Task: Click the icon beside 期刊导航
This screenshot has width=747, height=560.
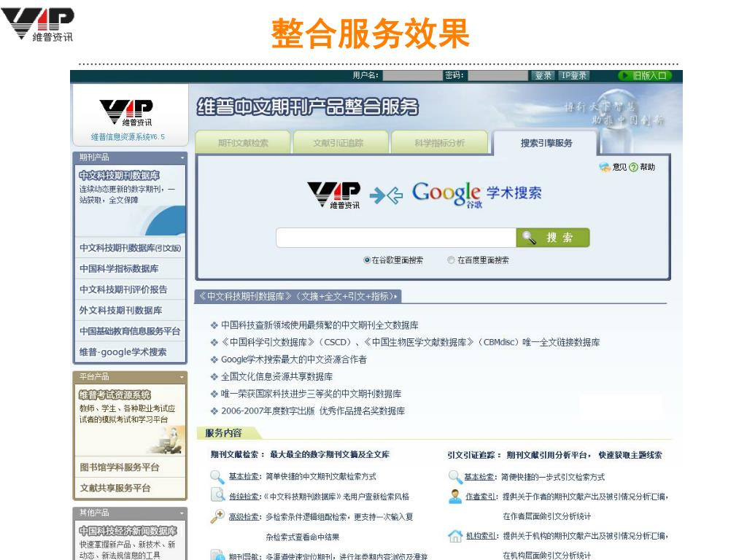Action: click(x=217, y=555)
